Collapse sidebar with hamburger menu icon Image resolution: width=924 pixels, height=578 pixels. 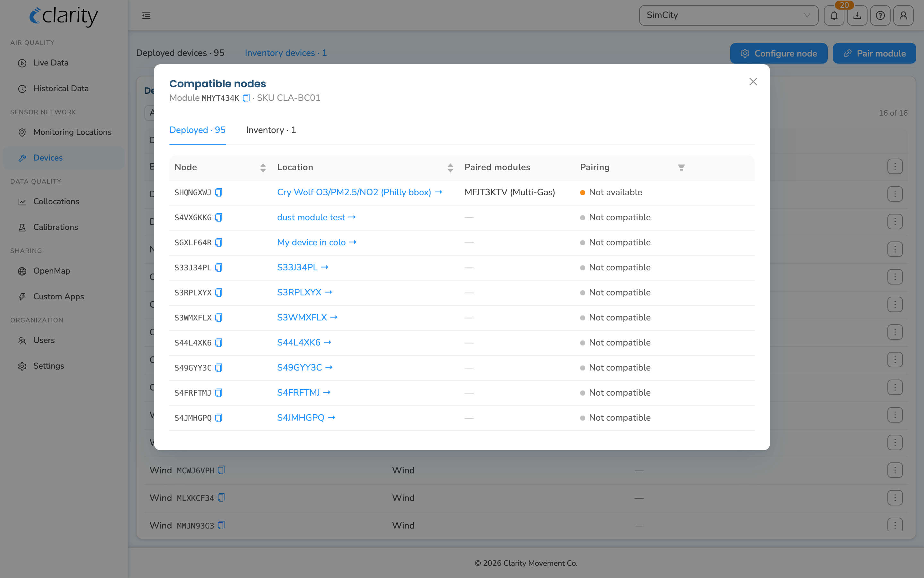pos(146,15)
